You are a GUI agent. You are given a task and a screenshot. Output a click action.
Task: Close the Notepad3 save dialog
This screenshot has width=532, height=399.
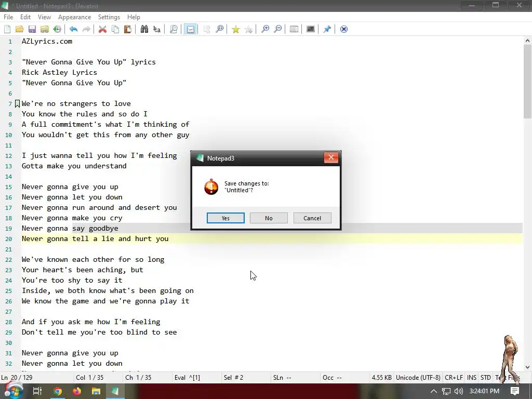(331, 157)
